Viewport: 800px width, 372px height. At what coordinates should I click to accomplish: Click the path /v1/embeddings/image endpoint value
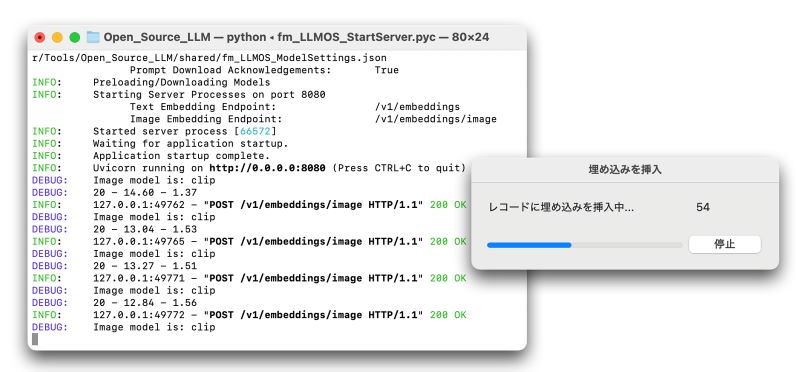[x=435, y=119]
